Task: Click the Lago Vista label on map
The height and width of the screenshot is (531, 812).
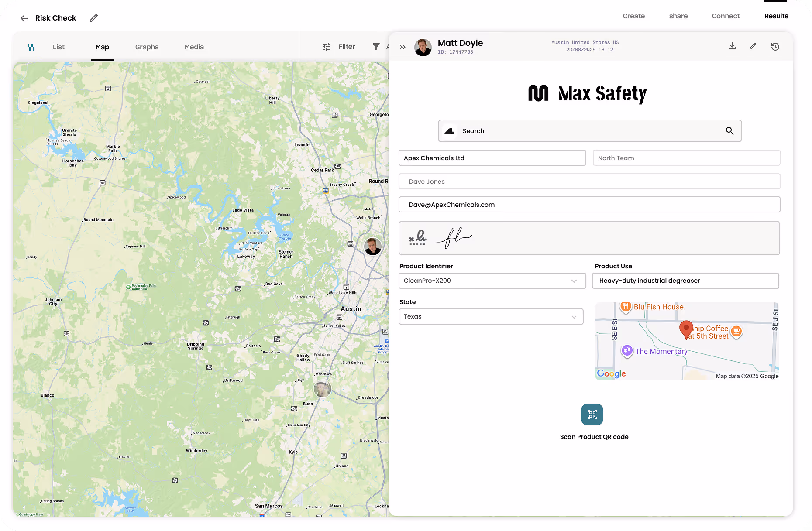Action: (243, 210)
